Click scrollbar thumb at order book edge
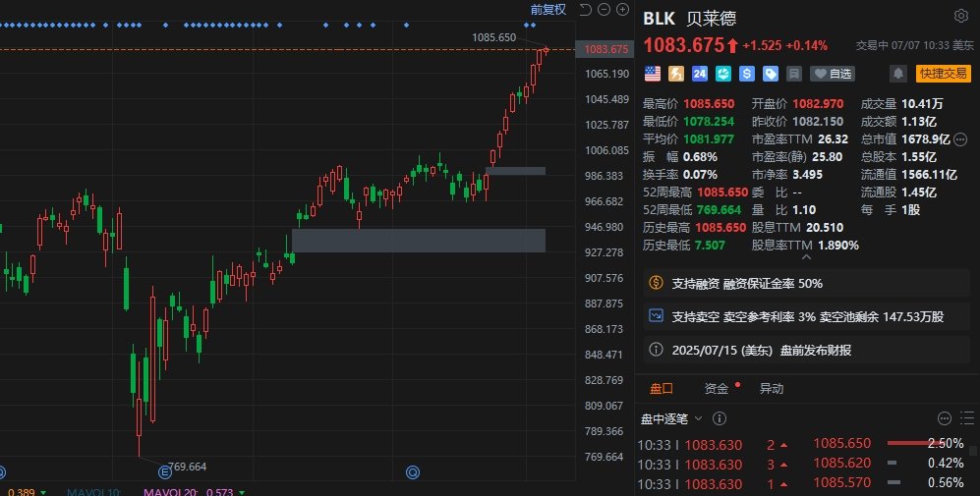980x496 pixels. (x=973, y=451)
